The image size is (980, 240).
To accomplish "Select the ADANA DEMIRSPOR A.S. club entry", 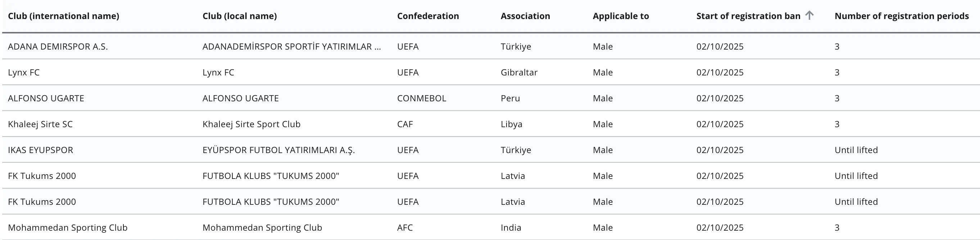I will pos(58,46).
